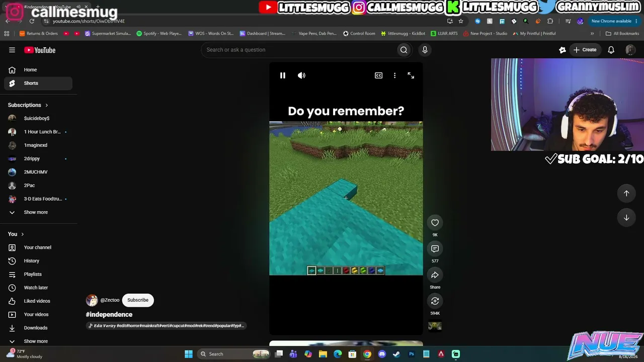Image resolution: width=644 pixels, height=362 pixels.
Task: Open the @Zectoo channel link
Action: point(110,300)
